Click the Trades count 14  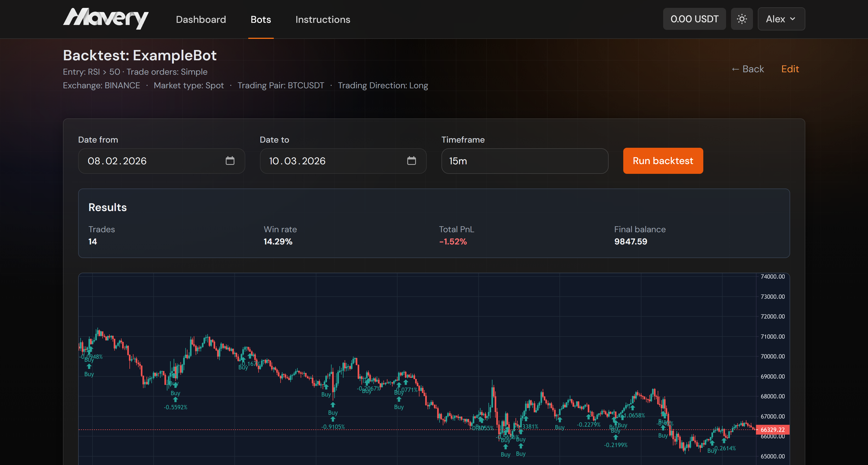click(93, 241)
